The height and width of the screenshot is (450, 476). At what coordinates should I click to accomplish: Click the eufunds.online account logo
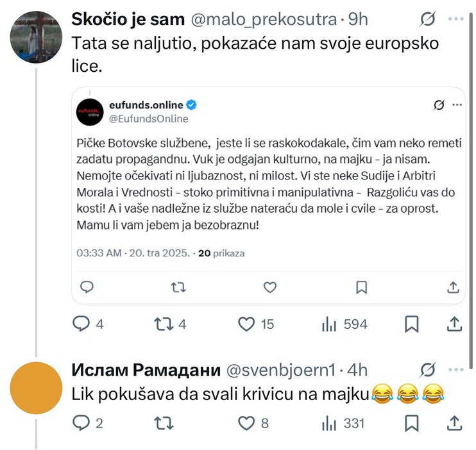coord(88,111)
